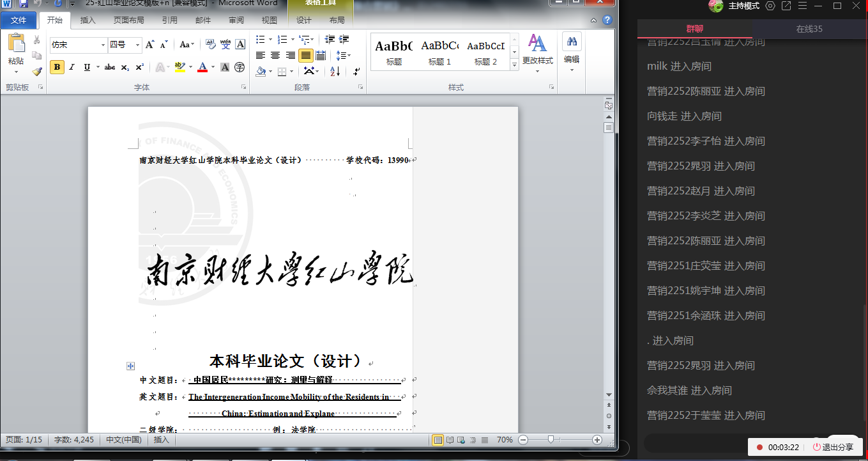
Task: Apply strikethrough with the abc icon
Action: 109,67
